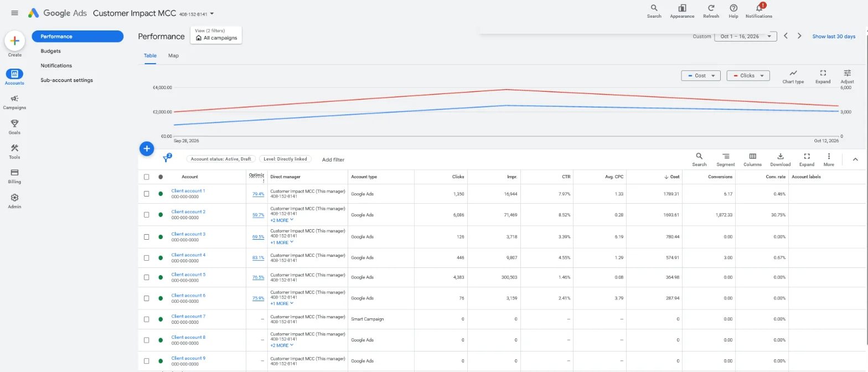This screenshot has height=372, width=868.
Task: Check the box for Client account 2
Action: pyautogui.click(x=146, y=215)
